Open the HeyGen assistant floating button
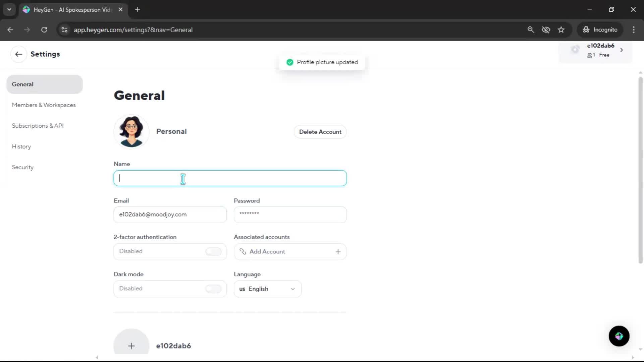This screenshot has width=644, height=362. coord(619,336)
